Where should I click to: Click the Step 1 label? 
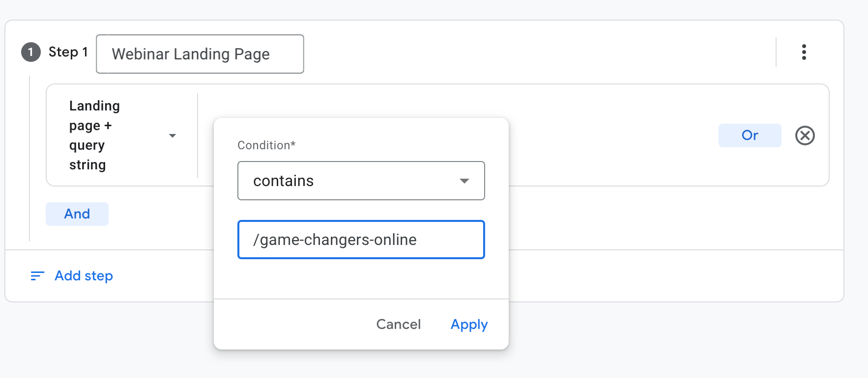68,52
